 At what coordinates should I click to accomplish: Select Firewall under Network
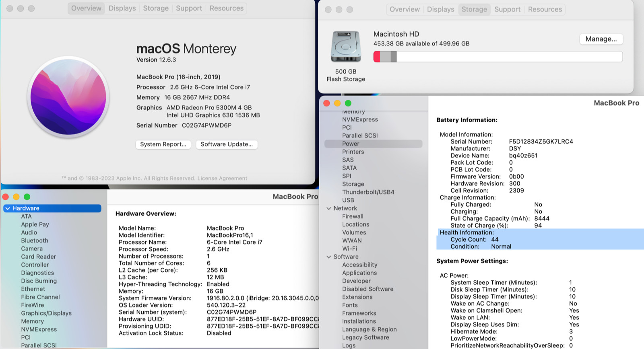353,216
